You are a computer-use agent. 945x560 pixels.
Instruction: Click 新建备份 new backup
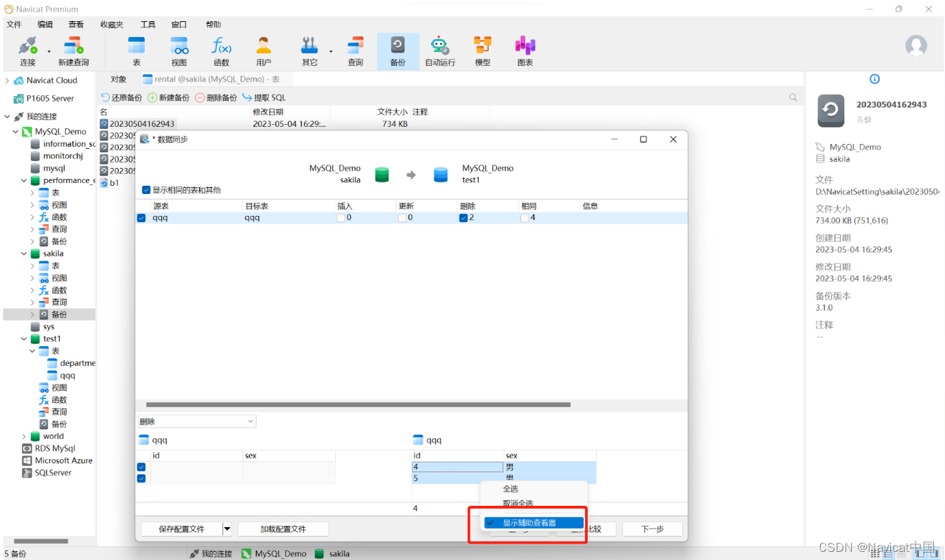coord(169,97)
